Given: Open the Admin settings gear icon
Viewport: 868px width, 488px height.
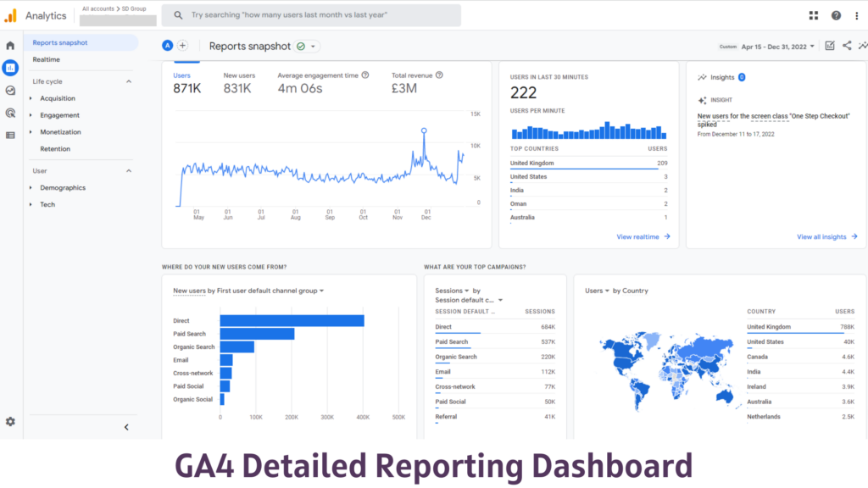Looking at the screenshot, I should [10, 421].
